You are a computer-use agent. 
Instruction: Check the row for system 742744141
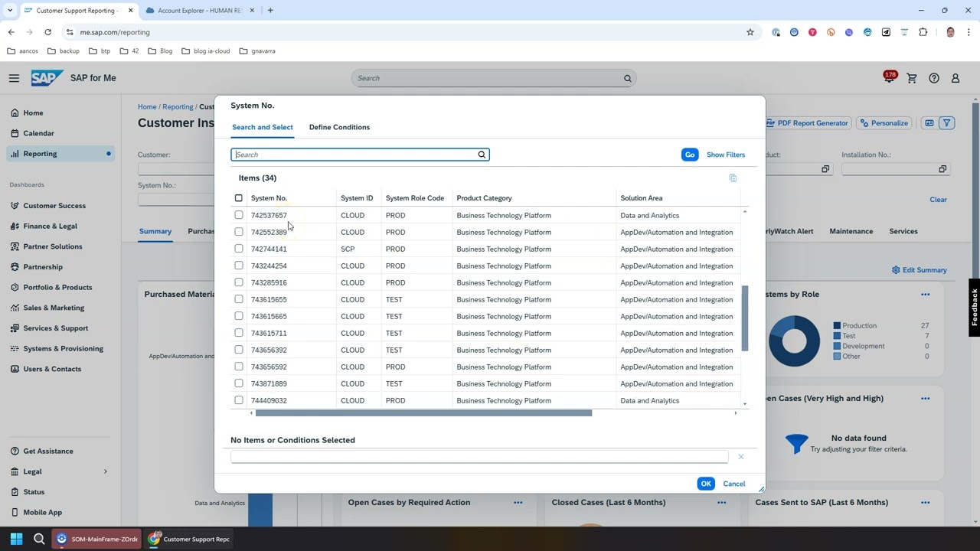pos(239,249)
